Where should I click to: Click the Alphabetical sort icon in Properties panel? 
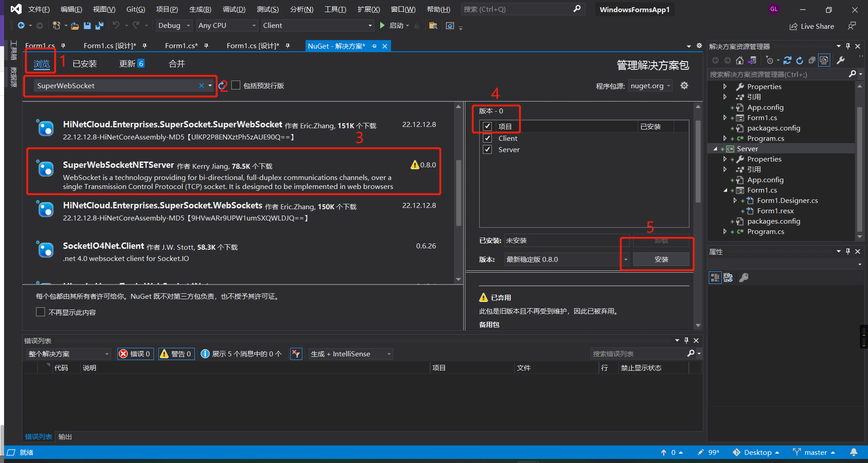pyautogui.click(x=728, y=278)
